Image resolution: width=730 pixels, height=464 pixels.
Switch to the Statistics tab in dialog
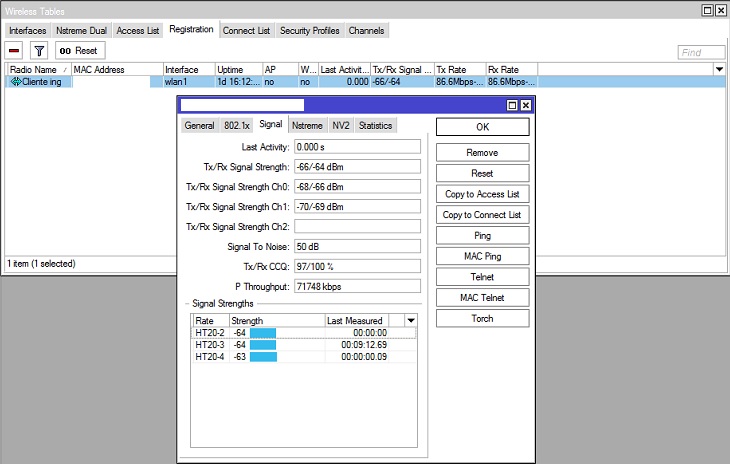375,125
